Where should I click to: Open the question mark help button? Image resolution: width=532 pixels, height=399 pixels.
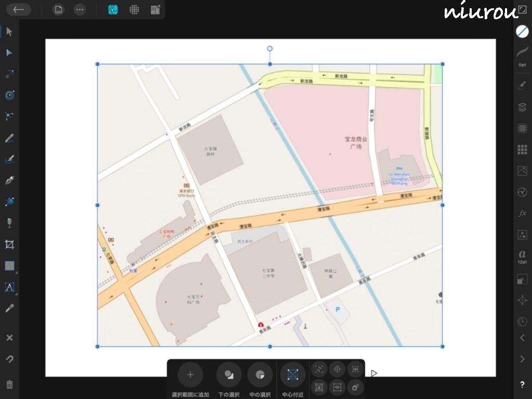522,385
